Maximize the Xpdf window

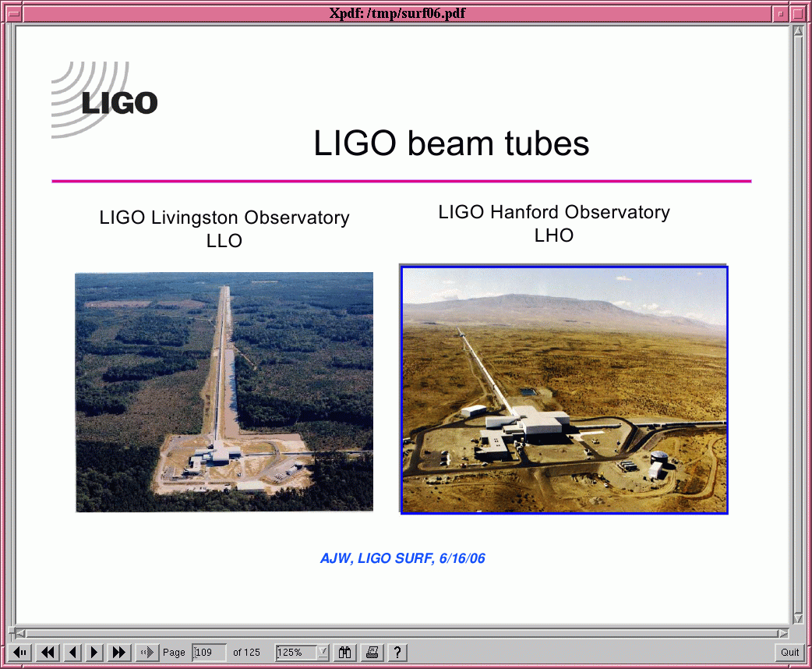(797, 13)
